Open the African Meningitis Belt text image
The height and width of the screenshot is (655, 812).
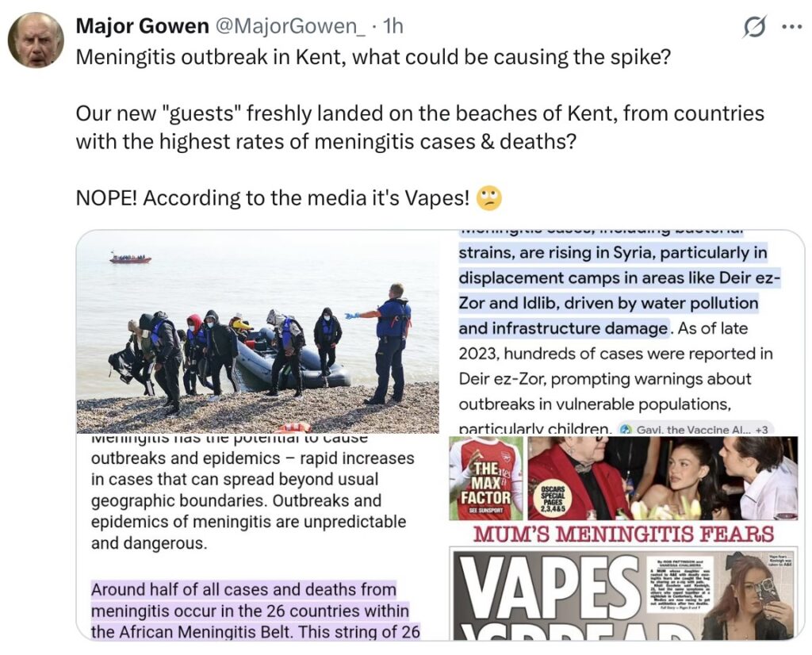click(258, 538)
